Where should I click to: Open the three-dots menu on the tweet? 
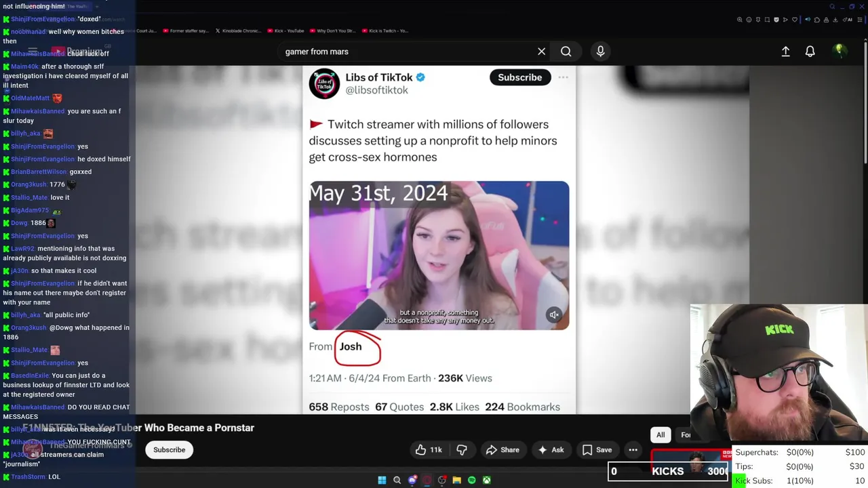(x=563, y=77)
